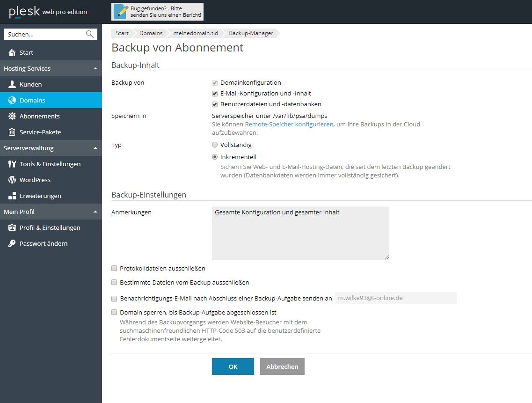Open Erweiterungen menu item
Viewport: 532px width, 403px height.
pyautogui.click(x=51, y=196)
